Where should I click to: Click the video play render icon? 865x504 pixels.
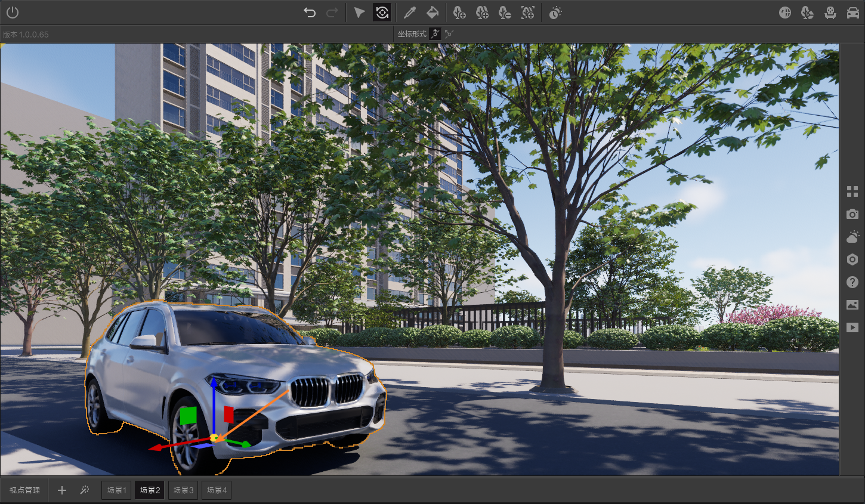pos(852,327)
